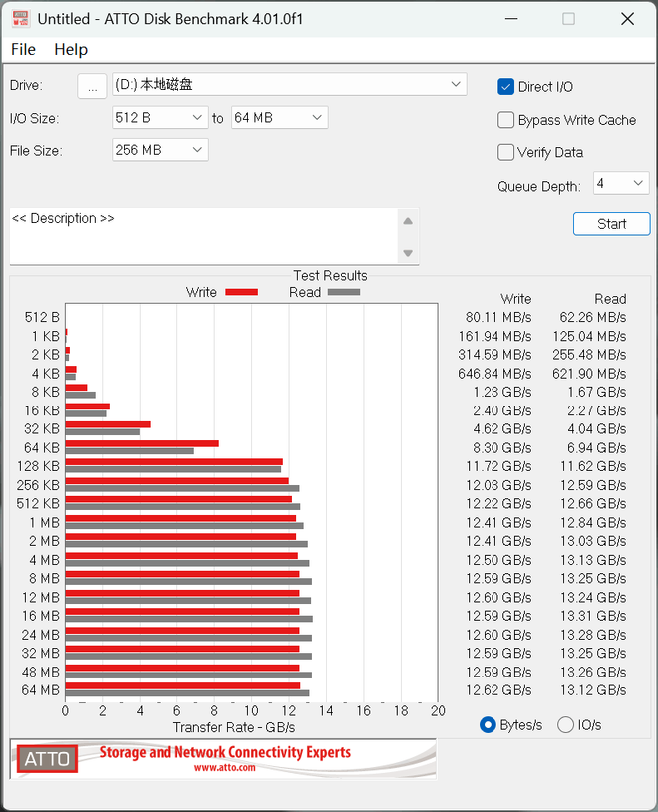Screen dimensions: 658x812
Task: Expand the 512 B minimum I/O size dropdown
Action: [x=197, y=118]
